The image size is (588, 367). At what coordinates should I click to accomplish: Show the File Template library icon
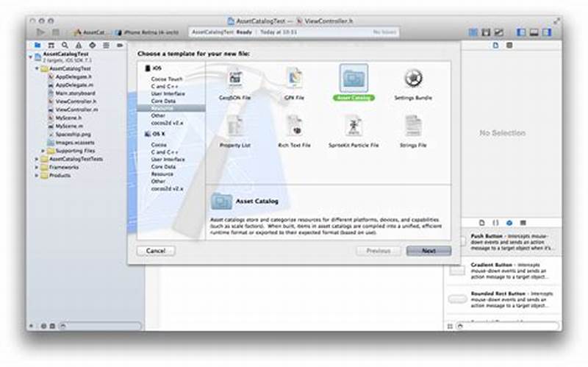point(482,223)
